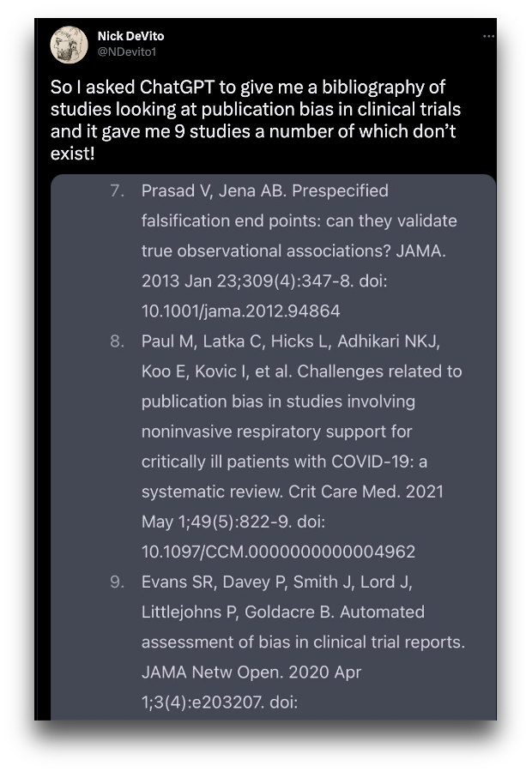Open the embedded ChatGPT bibliography image
Image resolution: width=532 pixels, height=772 pixels.
click(x=273, y=446)
